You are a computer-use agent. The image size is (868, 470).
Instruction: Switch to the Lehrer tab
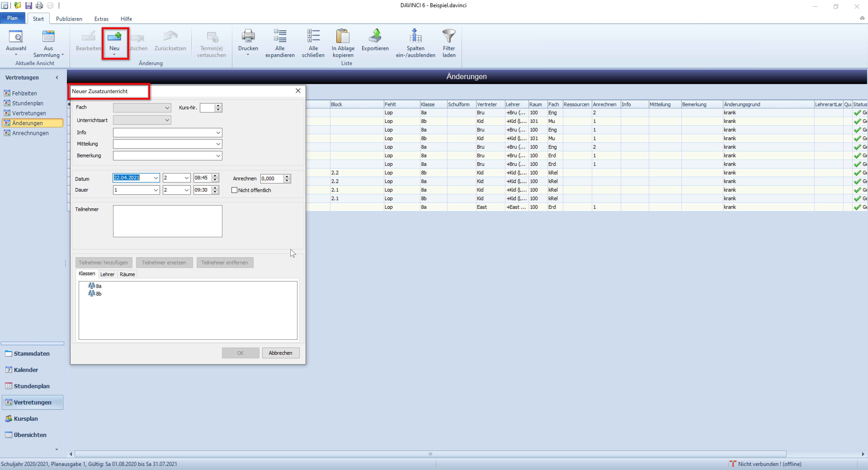pyautogui.click(x=107, y=274)
